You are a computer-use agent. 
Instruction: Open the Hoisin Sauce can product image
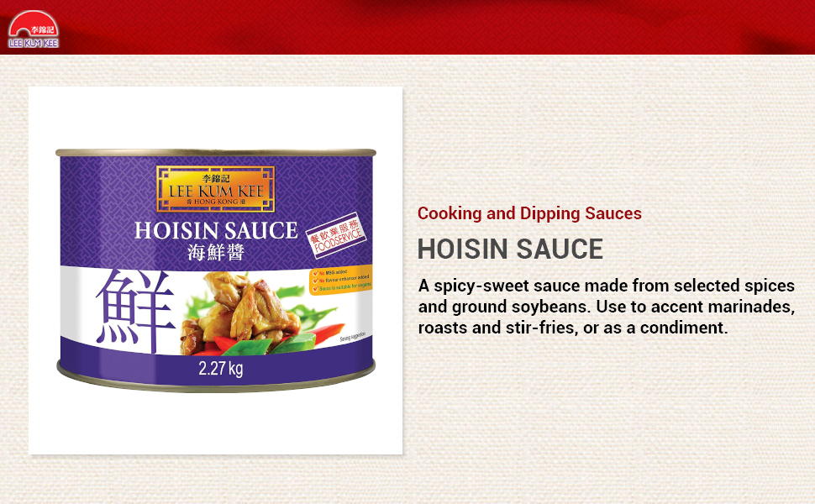(216, 270)
